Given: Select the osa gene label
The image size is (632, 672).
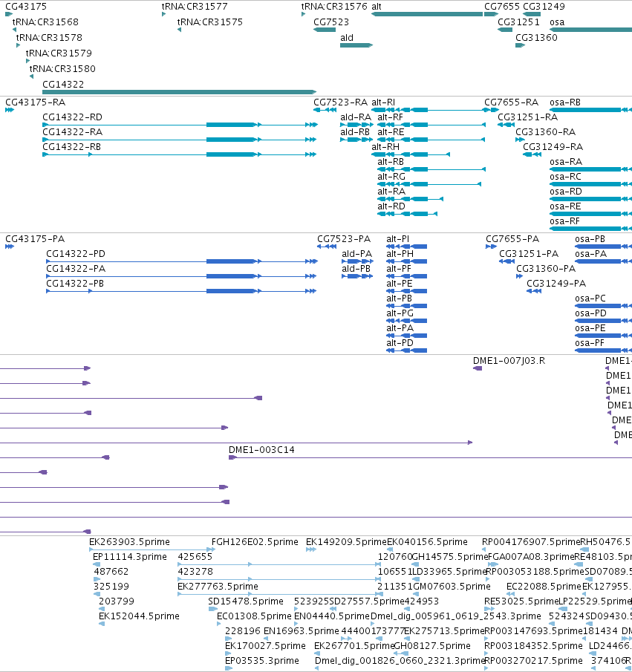Looking at the screenshot, I should (557, 22).
